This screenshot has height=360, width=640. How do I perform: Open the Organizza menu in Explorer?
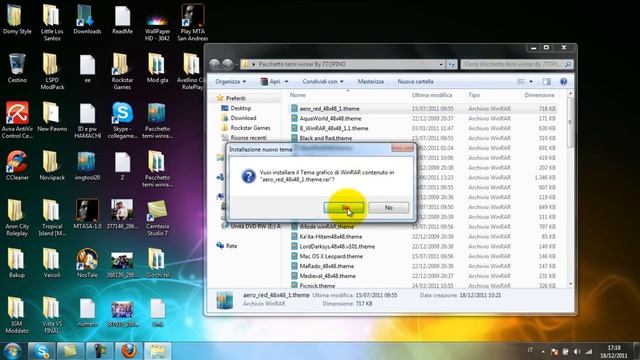[x=231, y=82]
